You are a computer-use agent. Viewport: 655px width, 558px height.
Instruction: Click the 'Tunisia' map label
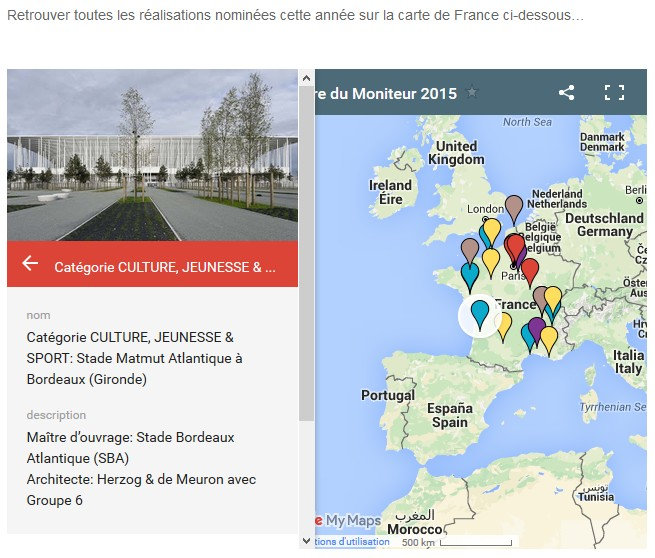tap(596, 497)
